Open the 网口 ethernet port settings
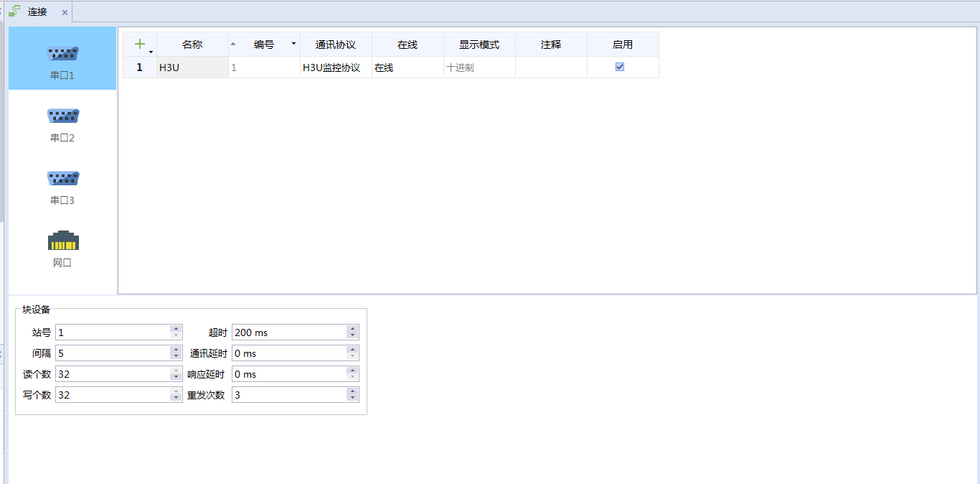 (62, 242)
